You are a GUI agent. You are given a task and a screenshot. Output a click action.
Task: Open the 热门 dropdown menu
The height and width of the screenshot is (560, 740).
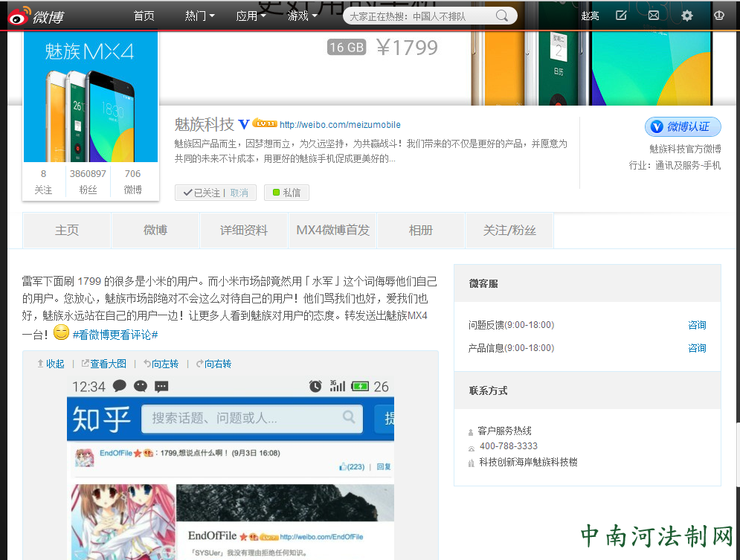(199, 16)
